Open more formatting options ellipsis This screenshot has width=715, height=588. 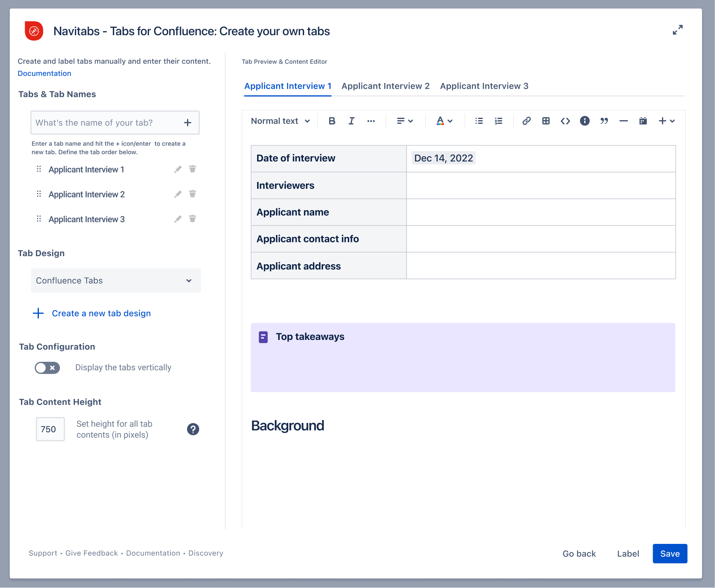371,121
